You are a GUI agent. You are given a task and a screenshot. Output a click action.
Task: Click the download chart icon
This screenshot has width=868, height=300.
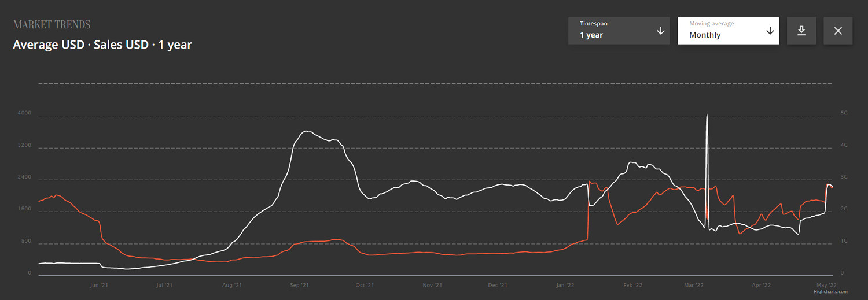[x=801, y=31]
